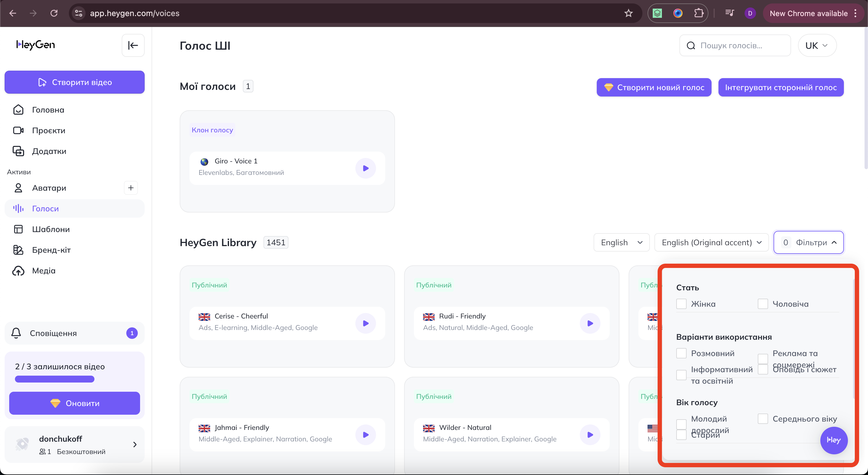Open the Головна page
The height and width of the screenshot is (475, 868).
(74, 110)
